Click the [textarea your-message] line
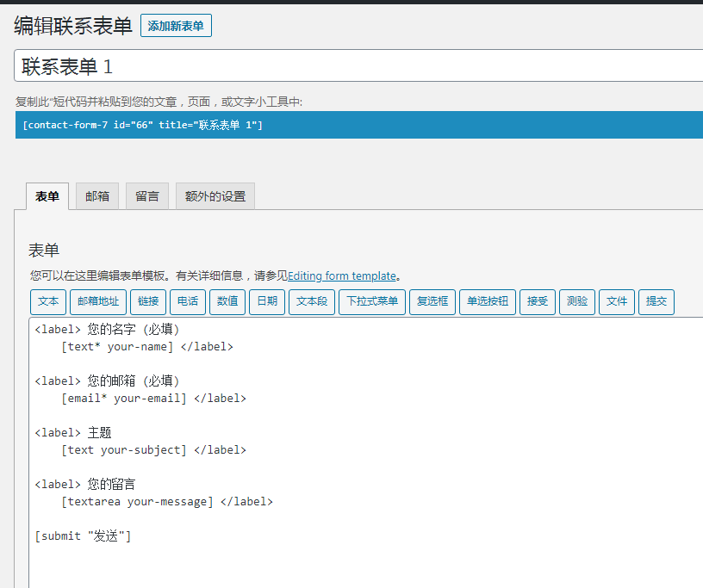The height and width of the screenshot is (588, 703). click(x=167, y=502)
